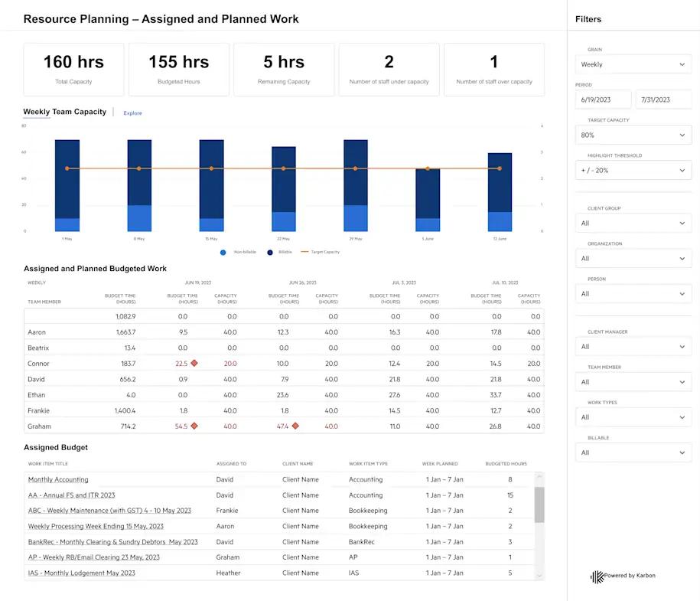Select the 160 hrs Total Capacity card
The height and width of the screenshot is (601, 700).
coord(73,69)
